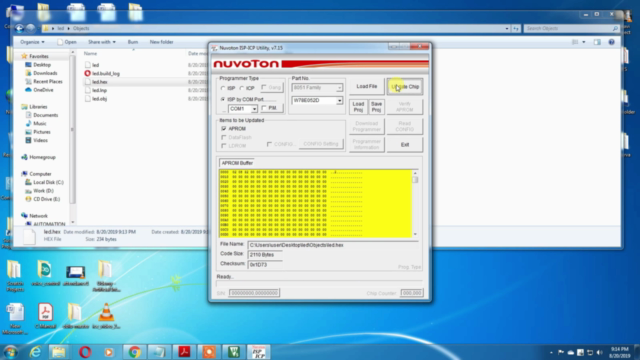Click Burn in Explorer toolbar
Image resolution: width=640 pixels, height=360 pixels.
click(133, 42)
